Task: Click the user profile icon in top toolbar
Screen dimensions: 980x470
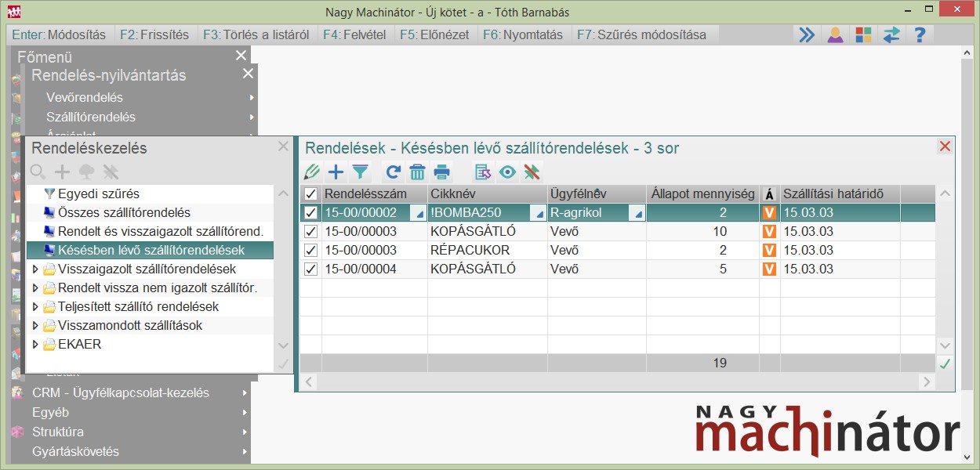Action: coord(836,34)
